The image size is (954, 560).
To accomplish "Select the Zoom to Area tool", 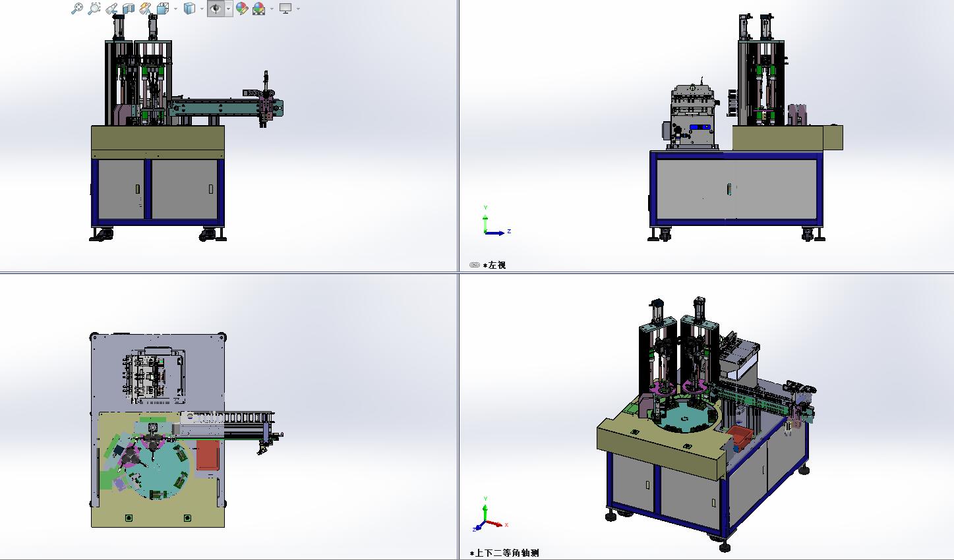I will click(x=94, y=9).
